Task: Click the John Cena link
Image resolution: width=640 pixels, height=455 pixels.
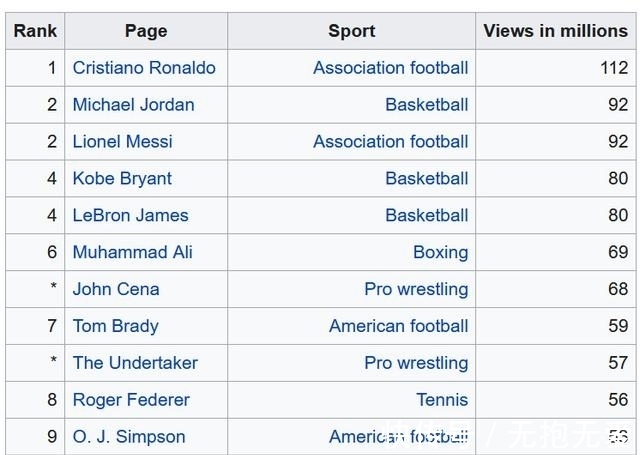Action: click(115, 290)
